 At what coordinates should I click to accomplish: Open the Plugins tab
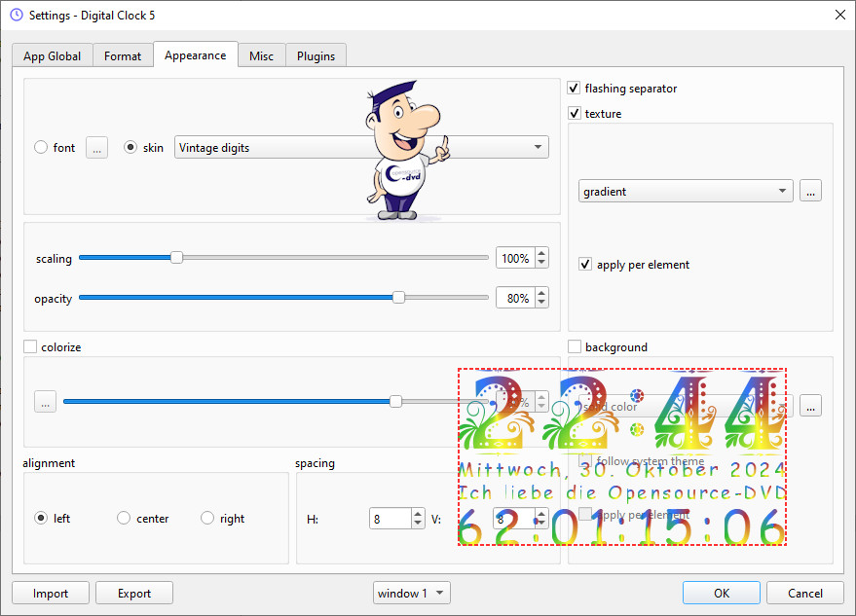tap(316, 56)
